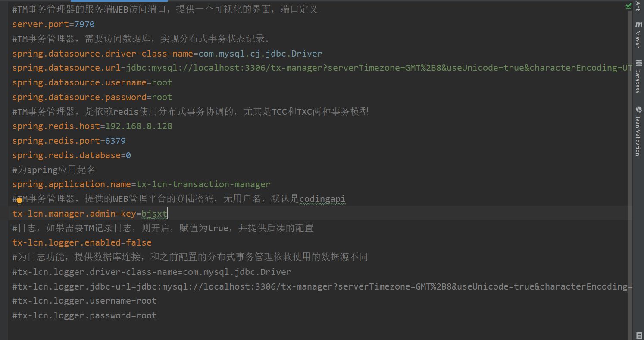Click the yellow intention lightbulb icon
The image size is (644, 340).
click(x=19, y=201)
